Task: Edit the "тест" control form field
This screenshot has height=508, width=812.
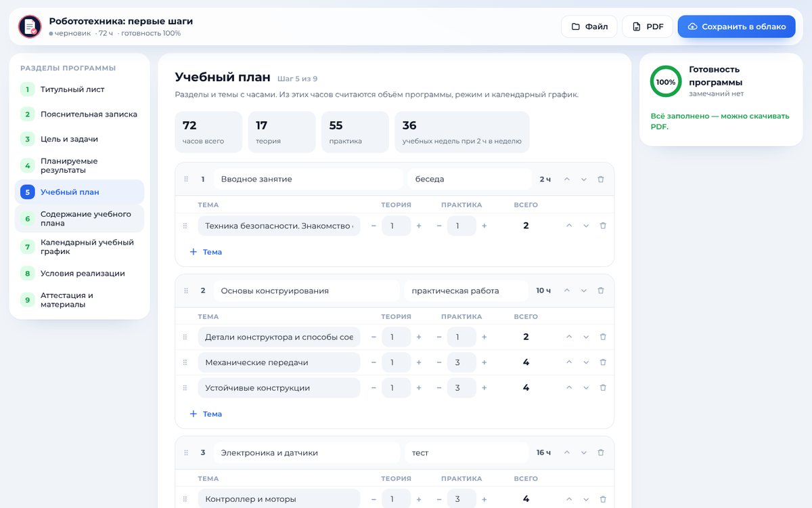Action: 466,452
